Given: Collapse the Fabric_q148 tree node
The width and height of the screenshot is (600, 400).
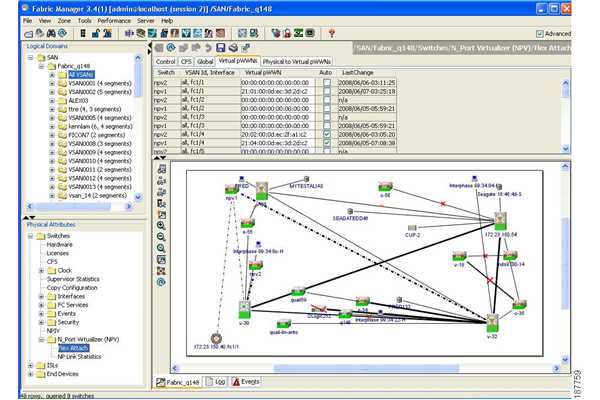Looking at the screenshot, I should coord(41,66).
